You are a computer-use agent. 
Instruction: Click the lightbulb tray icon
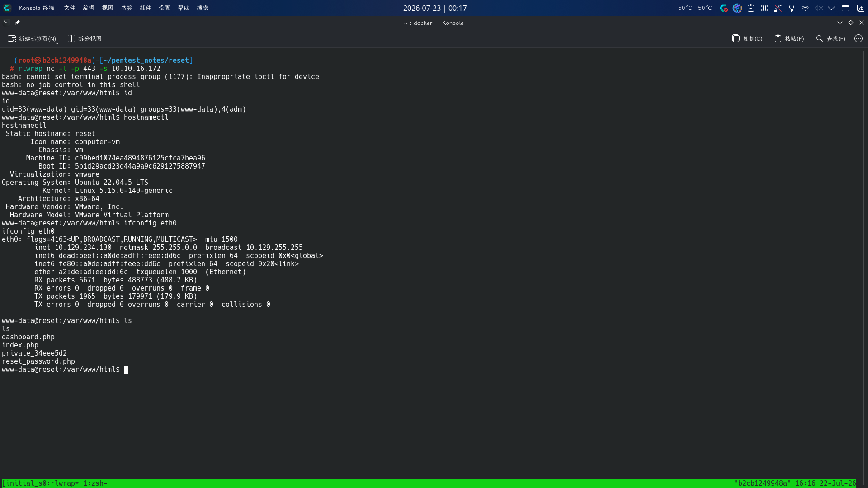(792, 8)
